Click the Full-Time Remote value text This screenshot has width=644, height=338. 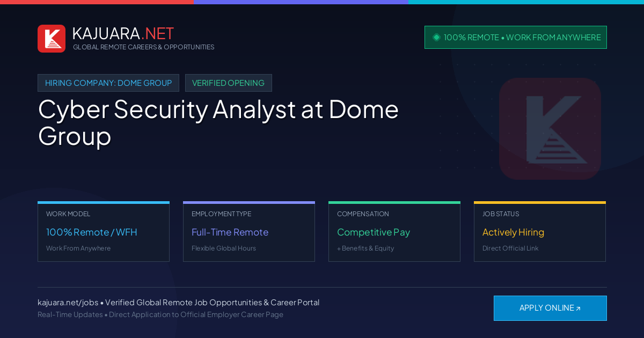click(x=230, y=232)
